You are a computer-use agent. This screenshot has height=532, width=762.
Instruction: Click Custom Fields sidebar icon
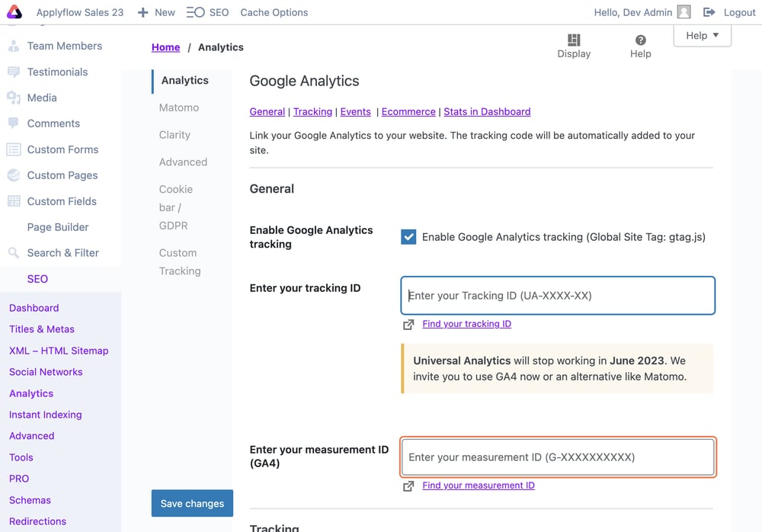tap(14, 201)
